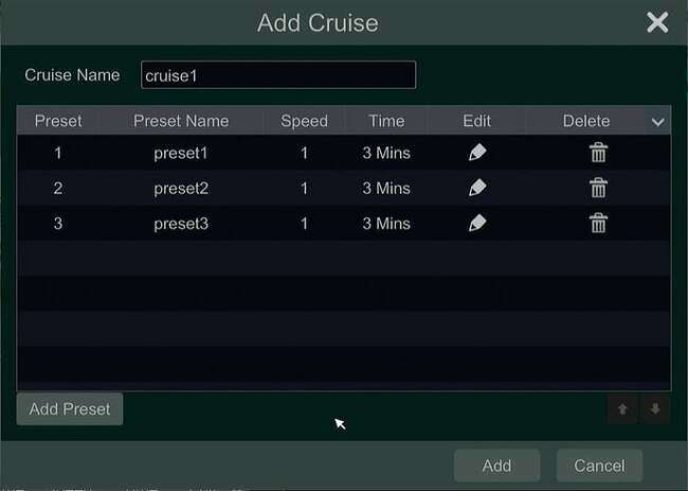The width and height of the screenshot is (688, 491).
Task: Edit preset1 with the pencil icon
Action: [477, 153]
